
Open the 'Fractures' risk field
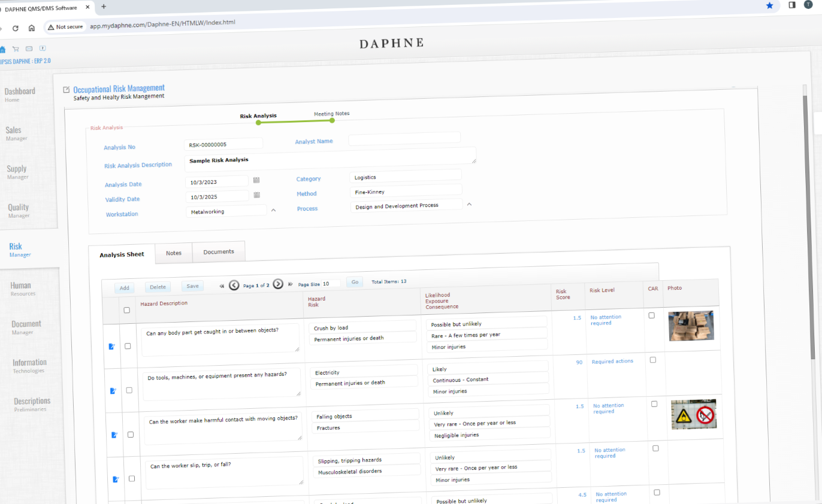[365, 427]
